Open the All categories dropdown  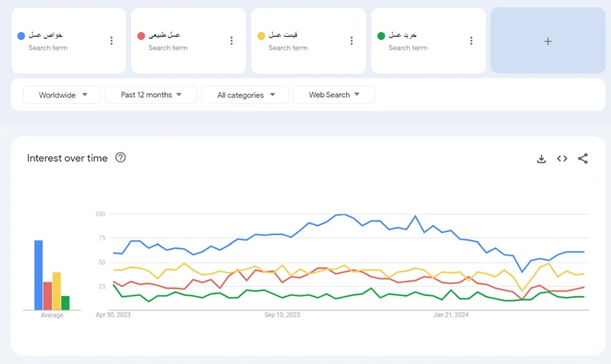pyautogui.click(x=245, y=95)
